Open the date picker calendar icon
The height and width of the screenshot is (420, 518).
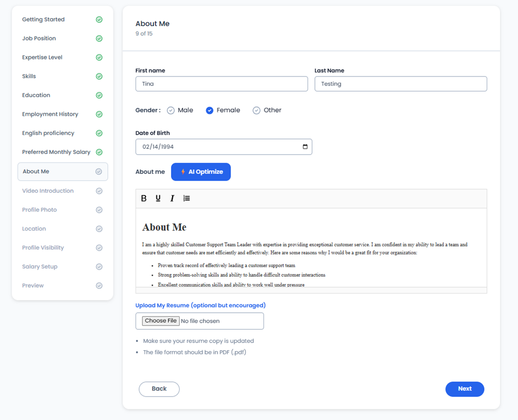pos(305,147)
